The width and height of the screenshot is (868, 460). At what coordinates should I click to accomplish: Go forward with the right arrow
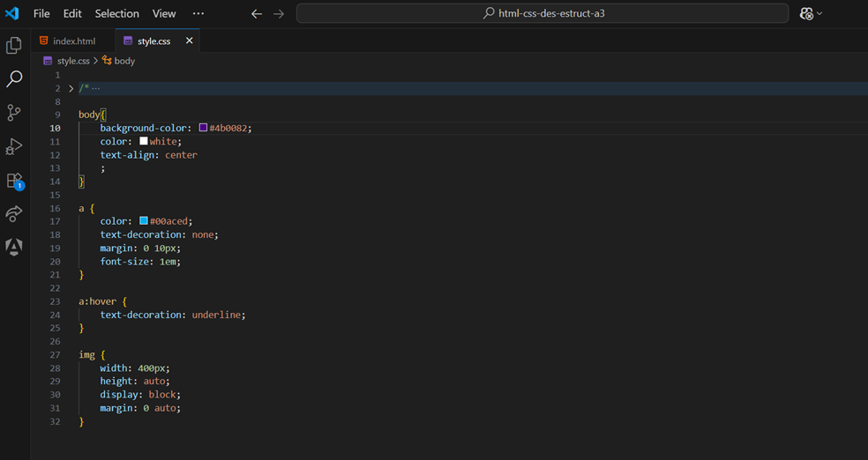tap(279, 14)
